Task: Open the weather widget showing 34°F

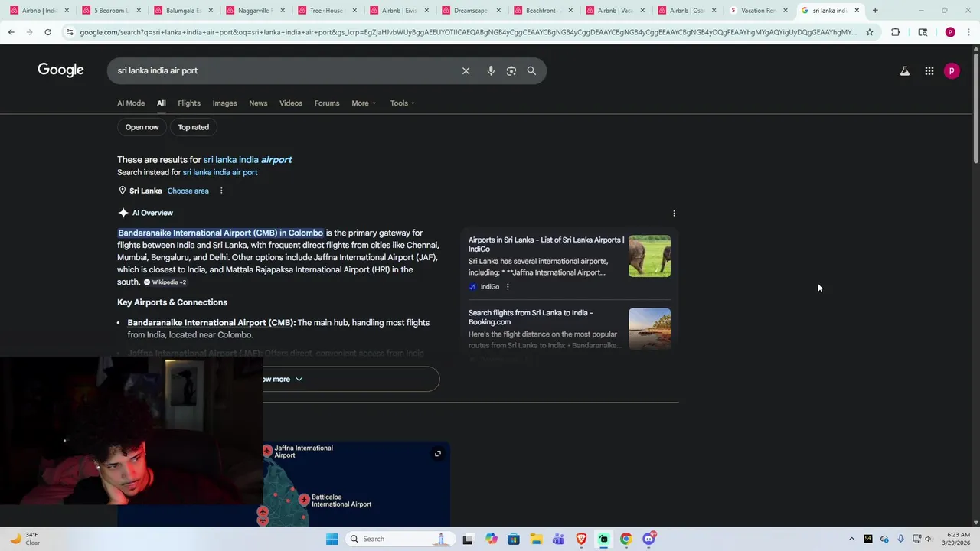Action: pyautogui.click(x=24, y=539)
